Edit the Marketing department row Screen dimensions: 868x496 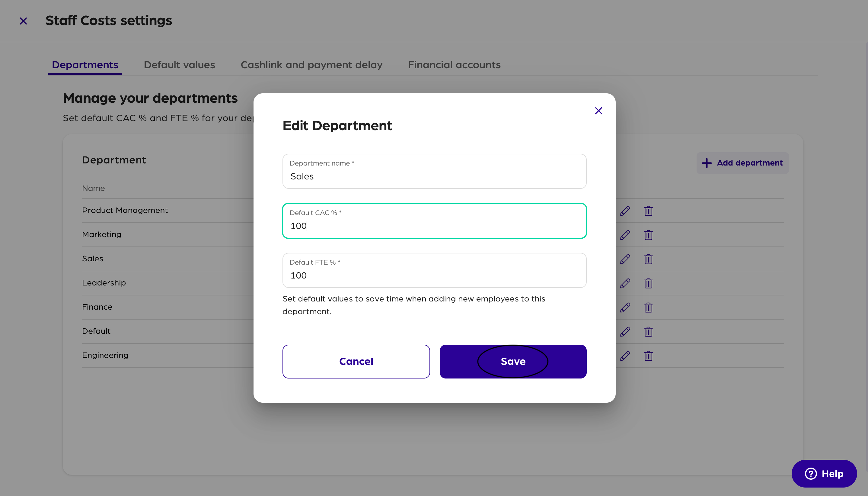(x=625, y=235)
